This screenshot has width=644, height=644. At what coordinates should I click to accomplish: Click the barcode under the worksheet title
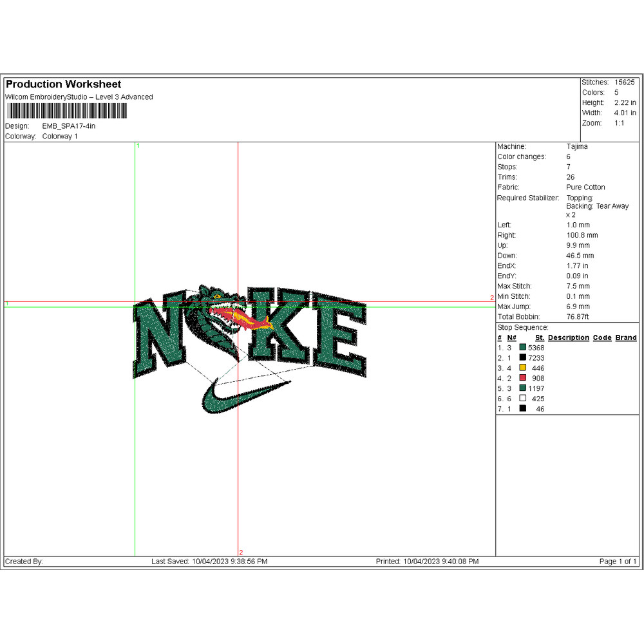tap(66, 111)
